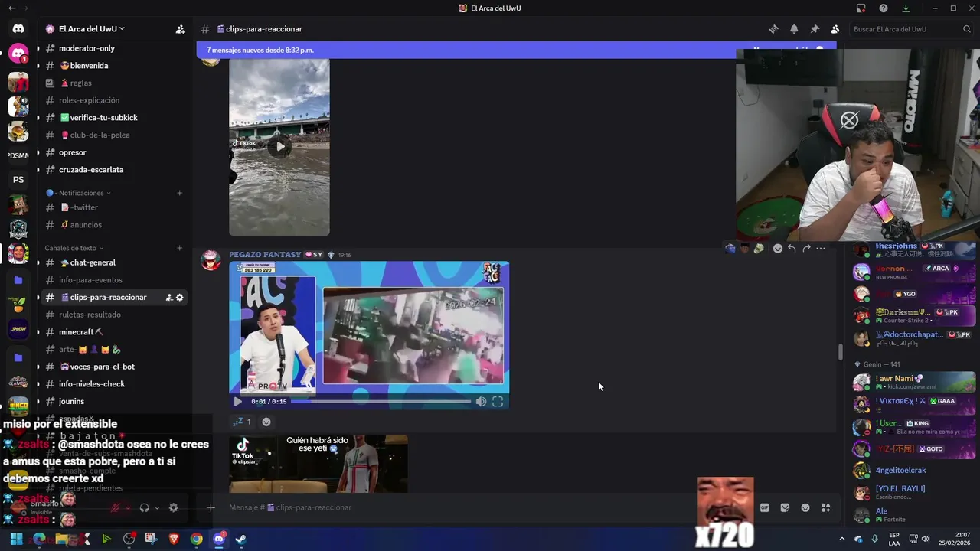Toggle the zzz reaction with count 1
This screenshot has width=980, height=551.
[x=242, y=422]
